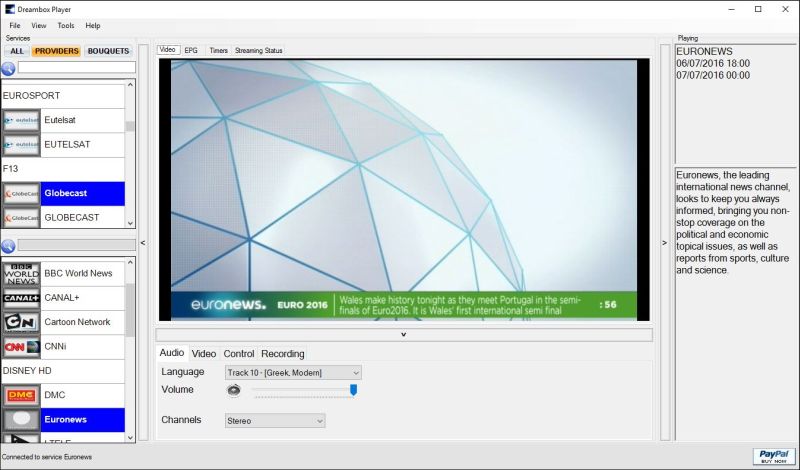Open the Streaming Status tab
The width and height of the screenshot is (800, 470).
tap(259, 51)
